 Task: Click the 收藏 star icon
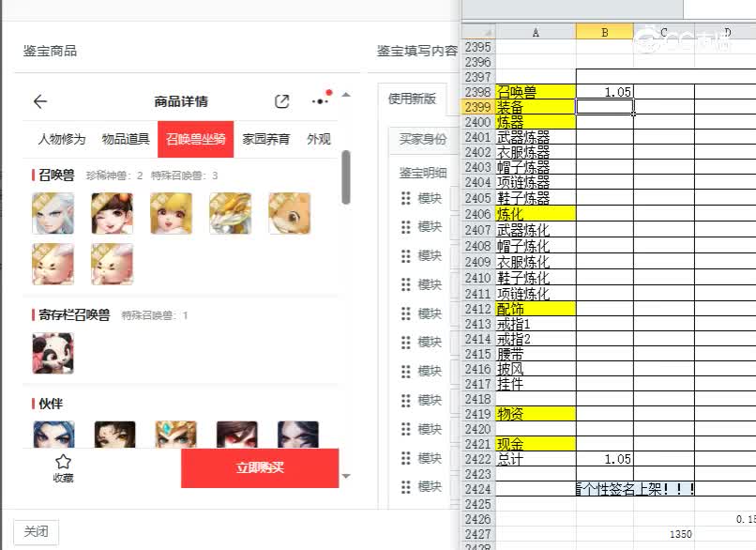[64, 461]
